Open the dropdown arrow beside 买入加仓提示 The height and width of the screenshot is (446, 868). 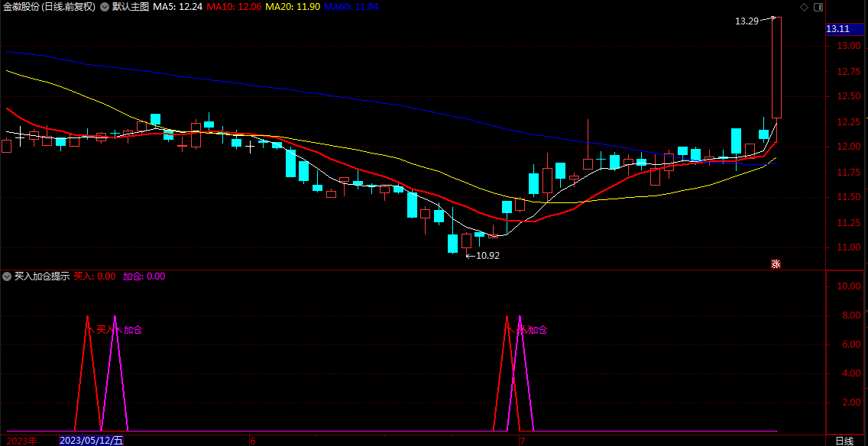pyautogui.click(x=7, y=276)
